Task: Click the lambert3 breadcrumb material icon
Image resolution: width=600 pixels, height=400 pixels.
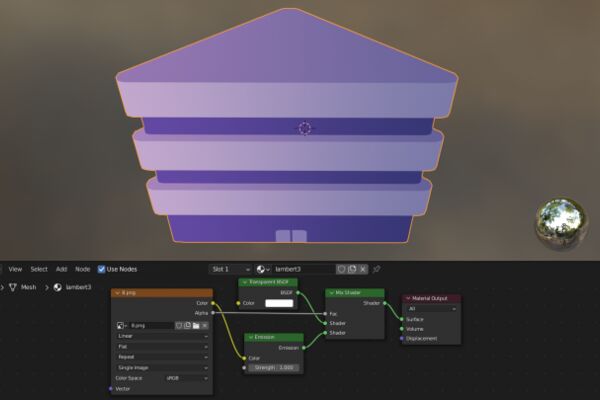Action: (x=58, y=287)
